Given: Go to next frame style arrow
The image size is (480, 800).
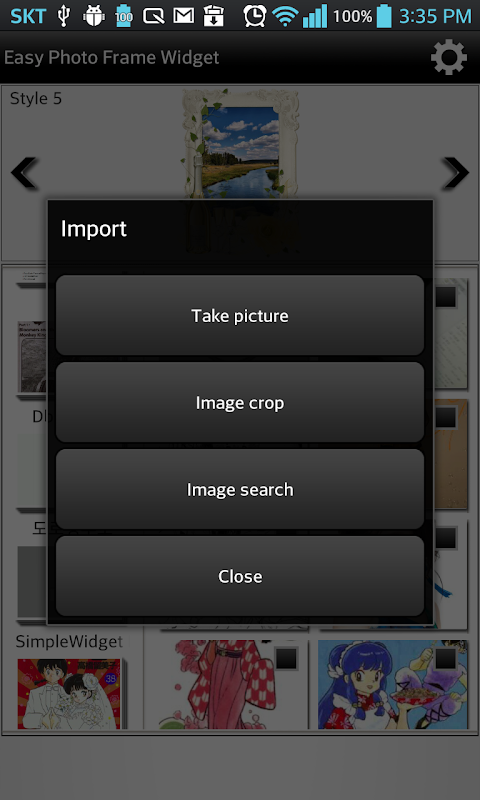Looking at the screenshot, I should point(454,173).
